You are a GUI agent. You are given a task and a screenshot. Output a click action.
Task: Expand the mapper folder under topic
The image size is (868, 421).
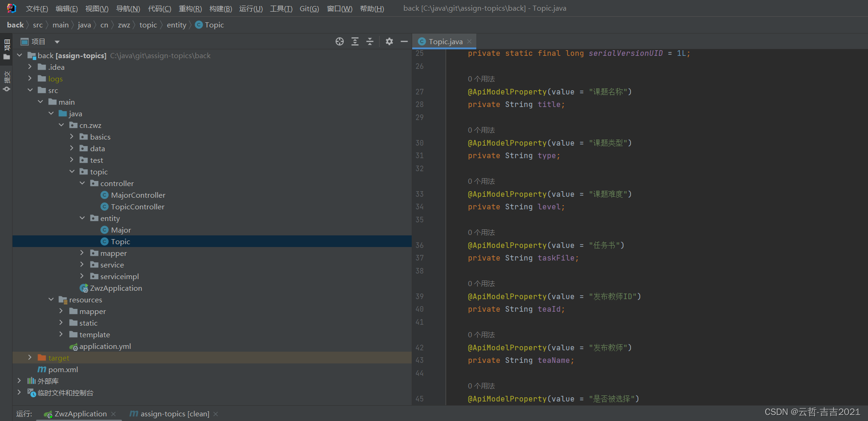[82, 253]
